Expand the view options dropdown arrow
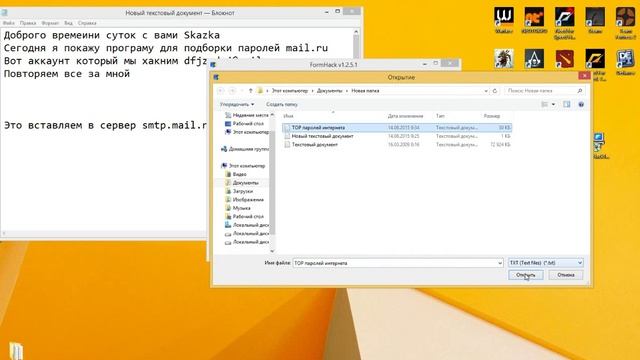This screenshot has height=360, width=640. point(553,104)
